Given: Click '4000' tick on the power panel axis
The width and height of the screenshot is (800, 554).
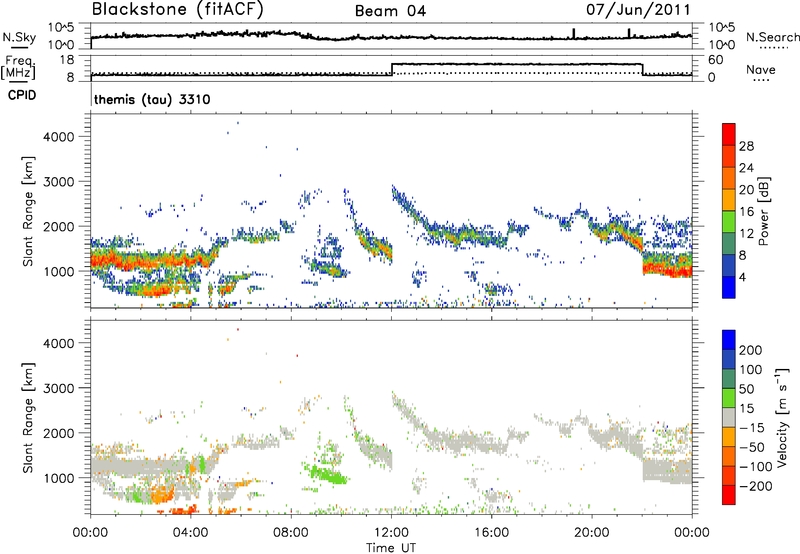Looking at the screenshot, I should (x=59, y=137).
